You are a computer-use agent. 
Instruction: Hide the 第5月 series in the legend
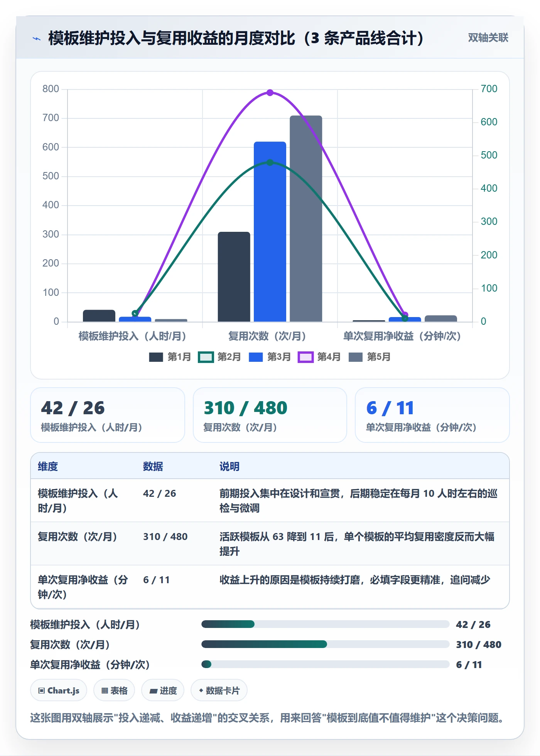370,357
